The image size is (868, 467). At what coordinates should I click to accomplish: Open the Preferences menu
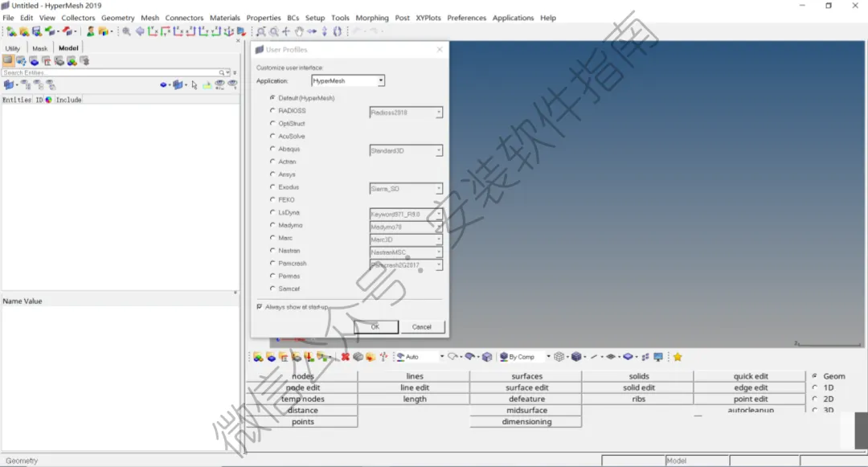(x=467, y=18)
